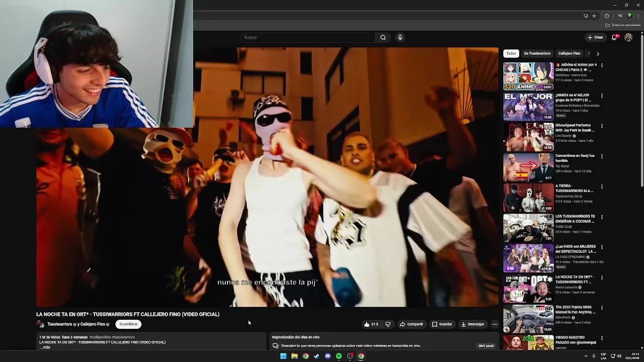Viewport: 644px width, 362px height.
Task: Click the chat replay speech-bubble icon
Action: click(275, 346)
